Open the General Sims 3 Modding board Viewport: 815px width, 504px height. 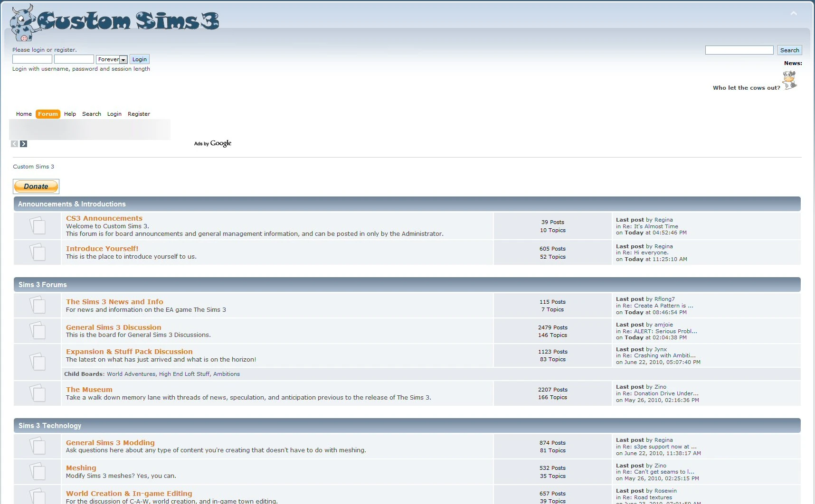[x=110, y=443]
